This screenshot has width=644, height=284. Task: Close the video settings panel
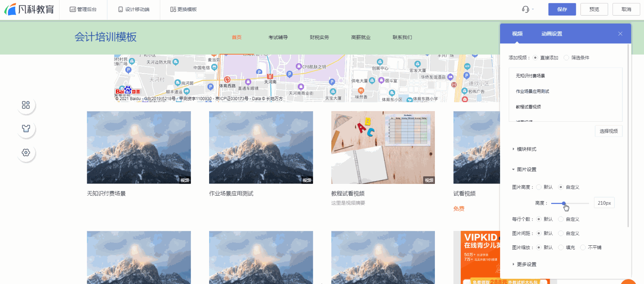[620, 34]
